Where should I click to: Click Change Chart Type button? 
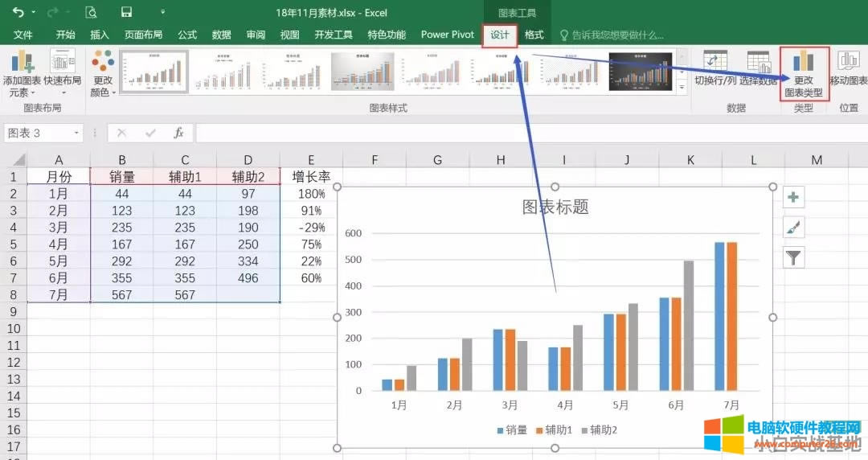click(804, 74)
